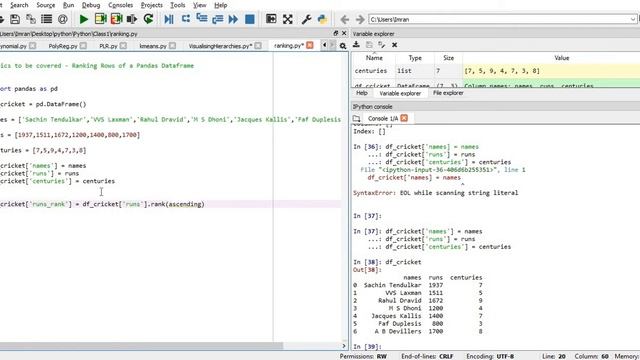Import data in Variable explorer
The image size is (640, 360).
pos(356,45)
